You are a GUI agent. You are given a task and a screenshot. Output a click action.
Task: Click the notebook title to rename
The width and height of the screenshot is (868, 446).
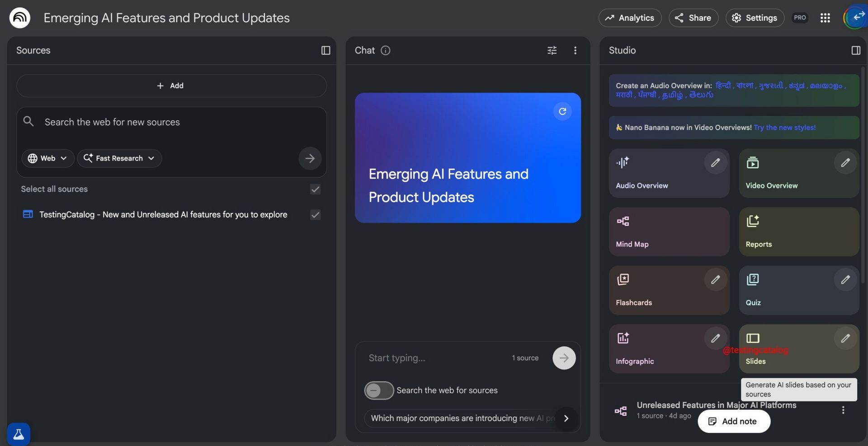click(x=166, y=18)
